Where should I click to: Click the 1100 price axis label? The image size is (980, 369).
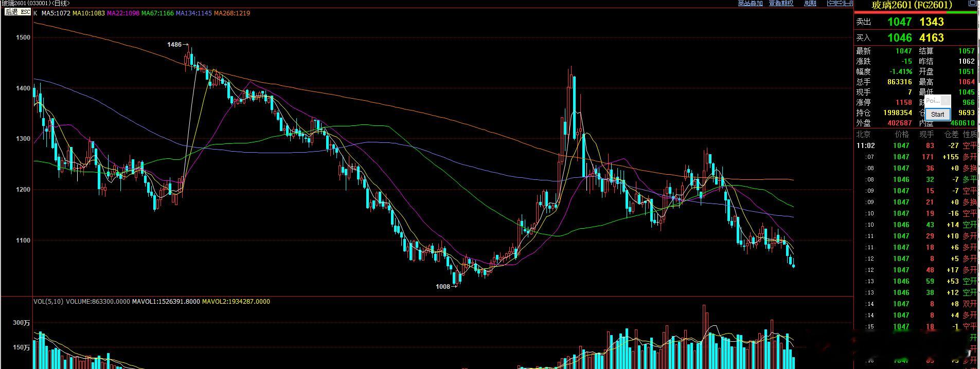(23, 240)
